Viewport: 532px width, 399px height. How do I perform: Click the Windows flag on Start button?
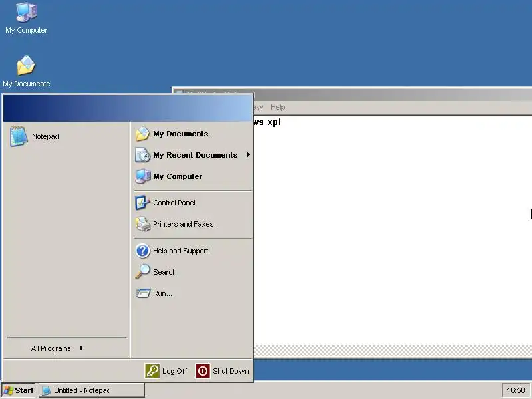click(x=8, y=390)
